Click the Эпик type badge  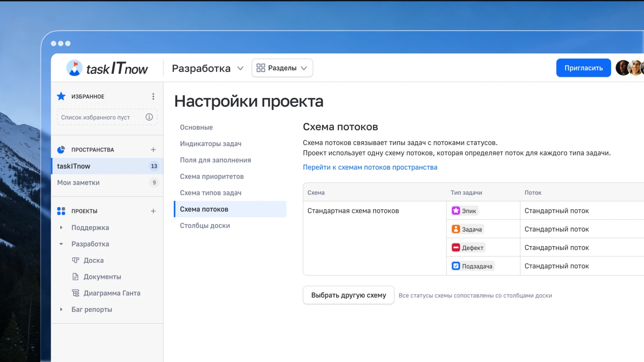(x=464, y=211)
